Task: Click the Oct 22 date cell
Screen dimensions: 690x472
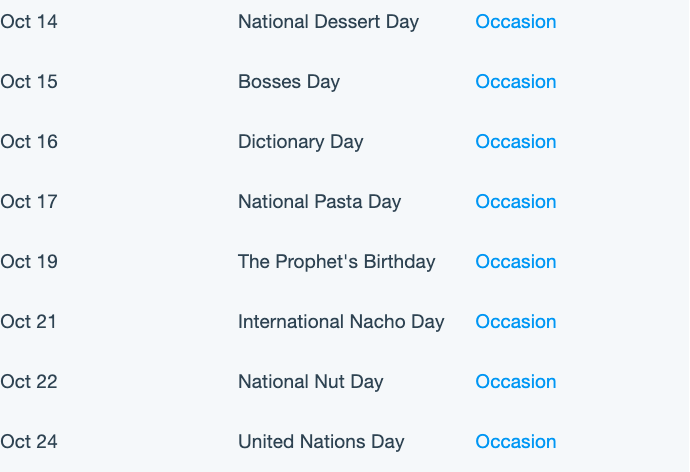Action: [x=29, y=381]
